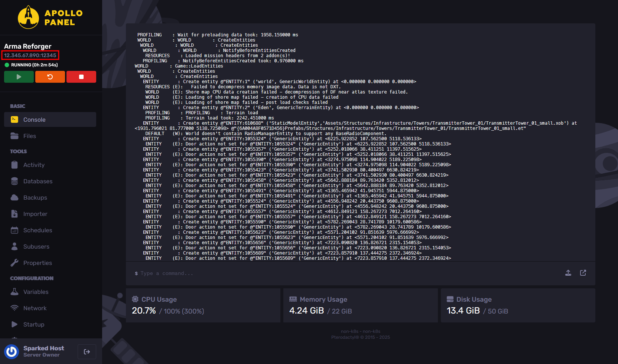The width and height of the screenshot is (618, 364).
Task: Click the CPU Usage chip icon
Action: [x=135, y=299]
